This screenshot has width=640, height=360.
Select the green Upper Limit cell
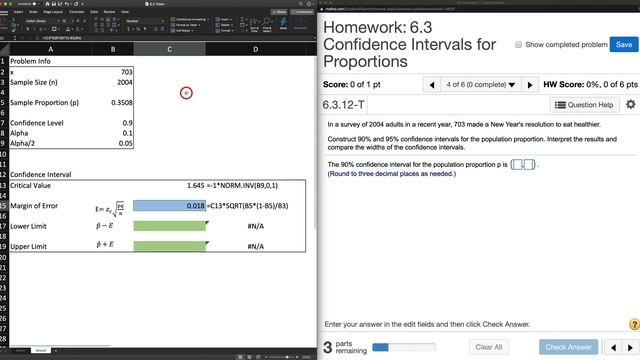(169, 247)
